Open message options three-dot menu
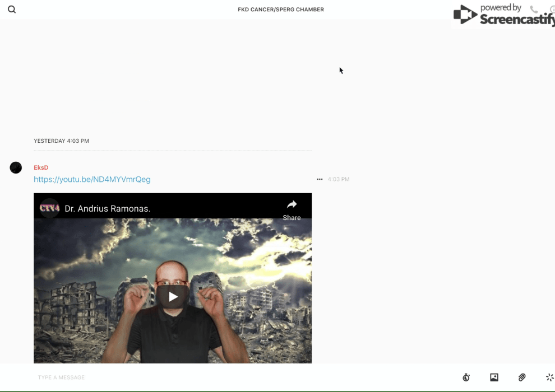This screenshot has width=555, height=392. point(320,179)
